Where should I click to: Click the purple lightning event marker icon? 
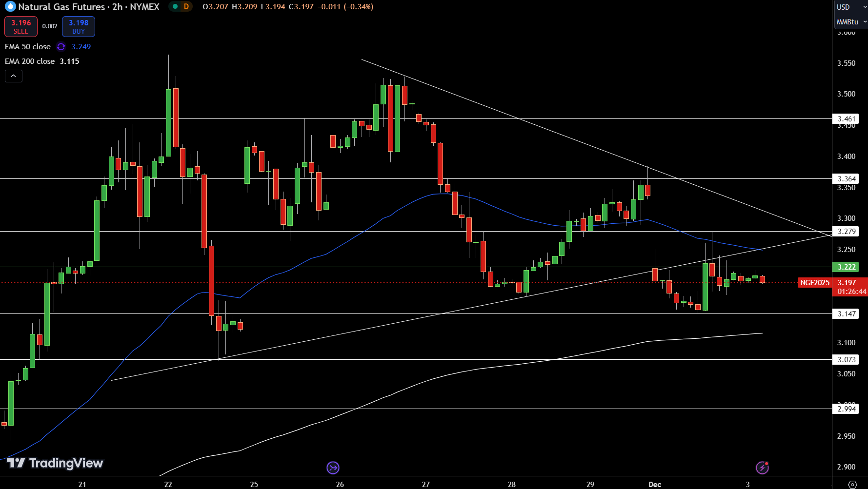tap(762, 468)
